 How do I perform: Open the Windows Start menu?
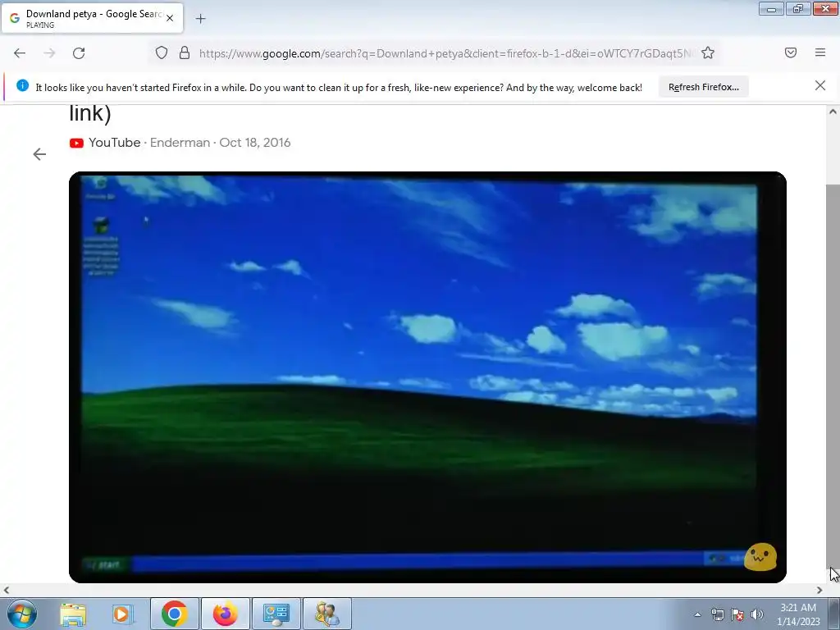(22, 614)
